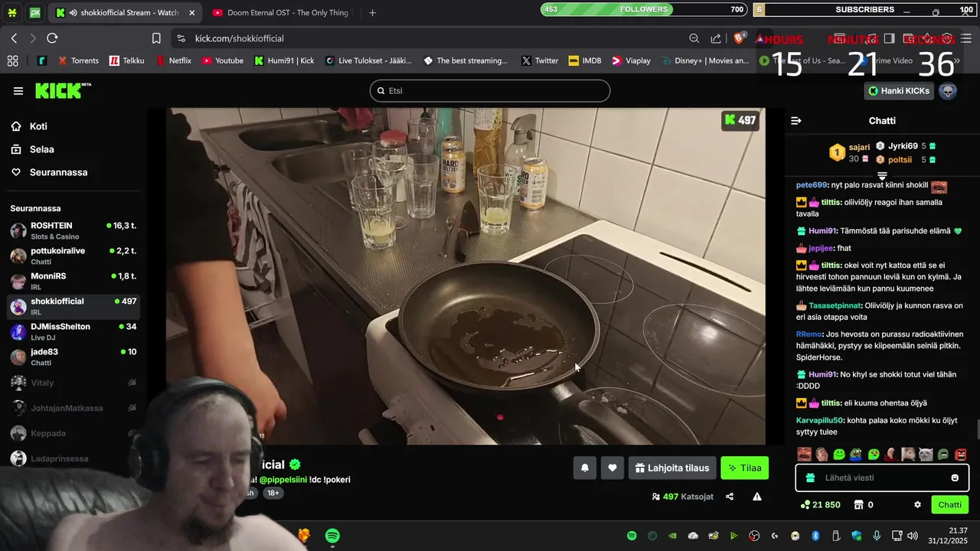Open the skull profile avatar menu
Image resolution: width=980 pixels, height=551 pixels.
[x=948, y=91]
